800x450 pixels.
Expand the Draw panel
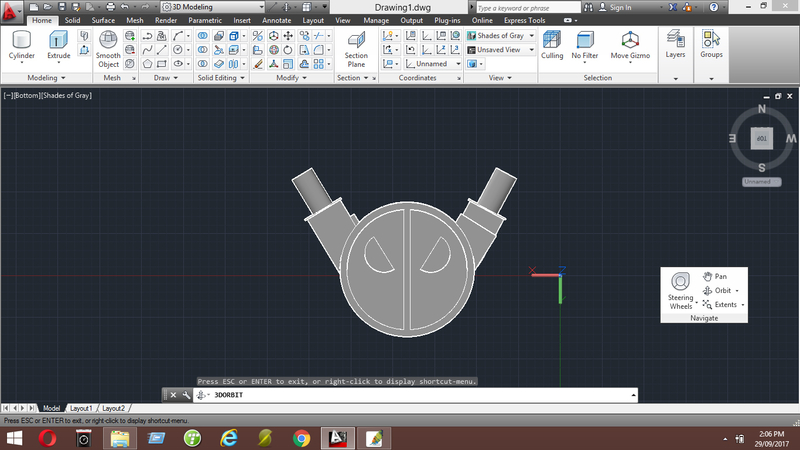click(166, 78)
